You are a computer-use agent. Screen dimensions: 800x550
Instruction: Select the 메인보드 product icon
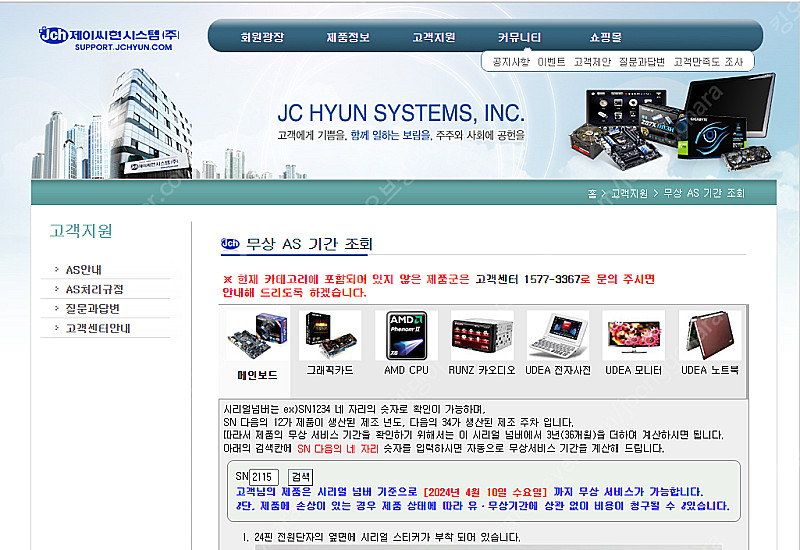coord(257,336)
